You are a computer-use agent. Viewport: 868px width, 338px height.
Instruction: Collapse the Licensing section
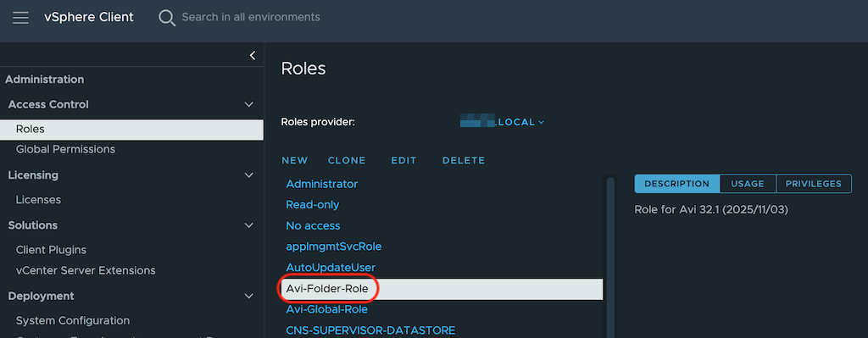(x=249, y=175)
